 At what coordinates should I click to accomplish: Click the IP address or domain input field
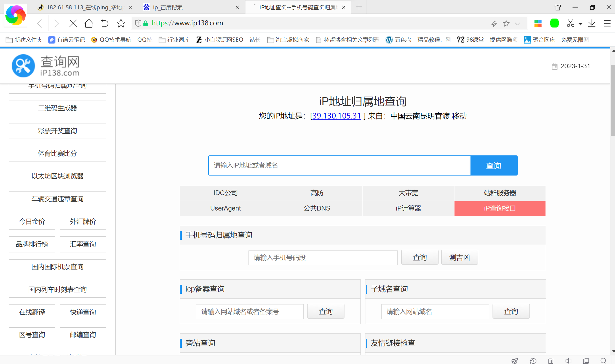tap(339, 166)
